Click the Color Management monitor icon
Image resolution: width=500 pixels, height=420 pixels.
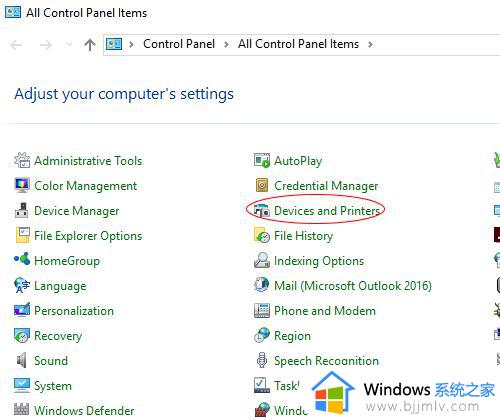[22, 185]
